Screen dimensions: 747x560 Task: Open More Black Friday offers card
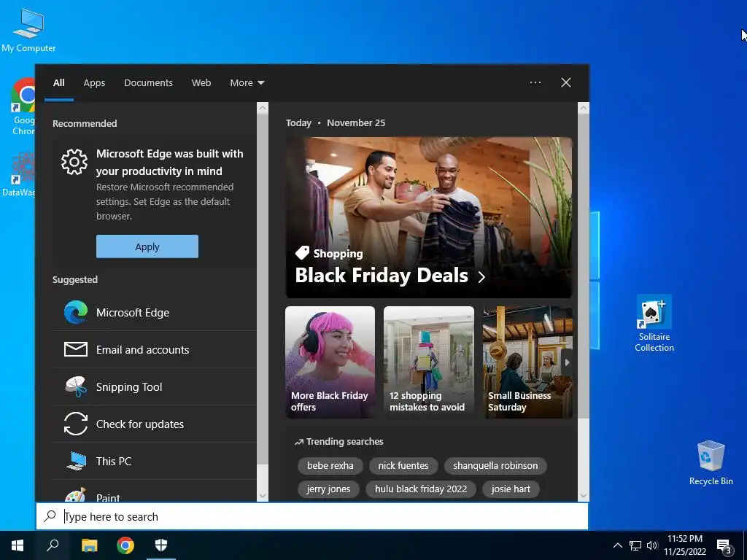coord(330,362)
